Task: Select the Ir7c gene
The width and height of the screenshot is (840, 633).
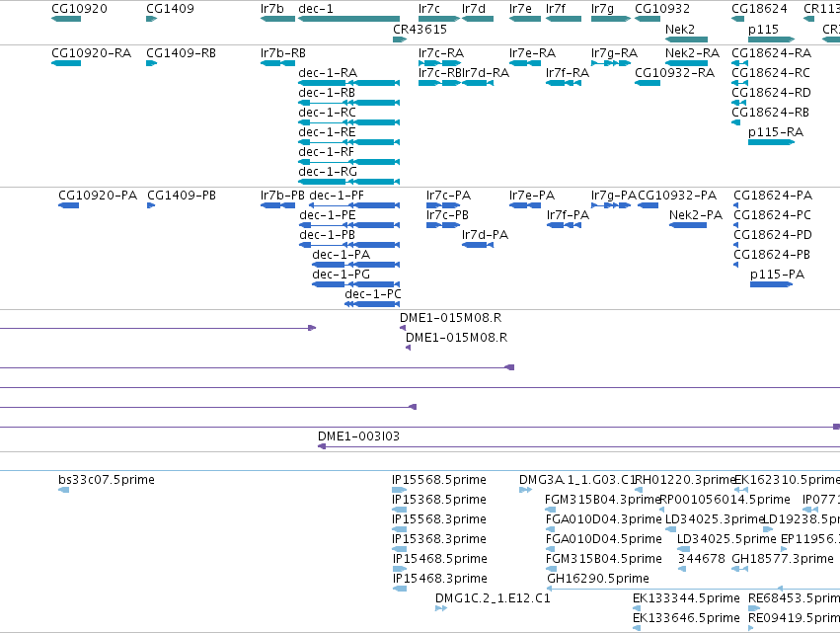Action: (x=438, y=19)
